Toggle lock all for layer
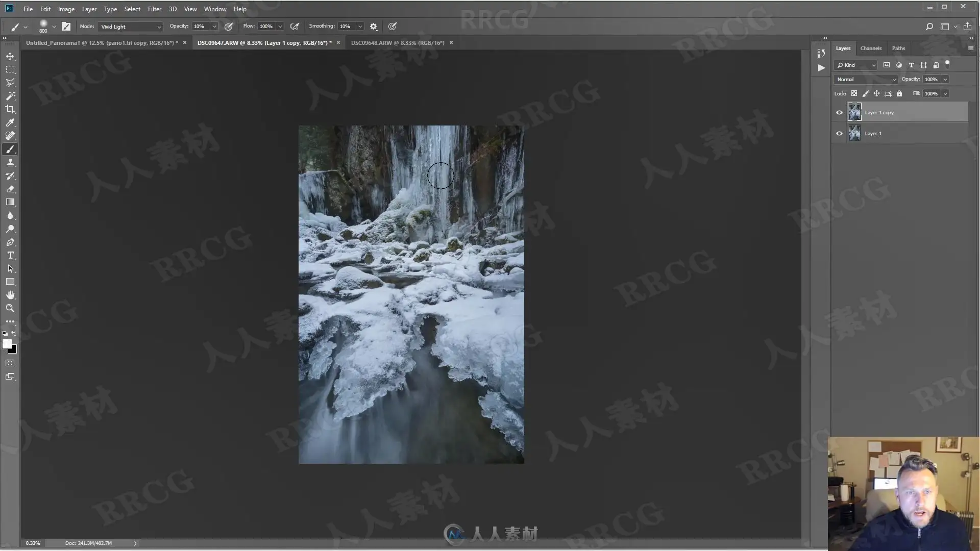The width and height of the screenshot is (980, 551). point(899,93)
